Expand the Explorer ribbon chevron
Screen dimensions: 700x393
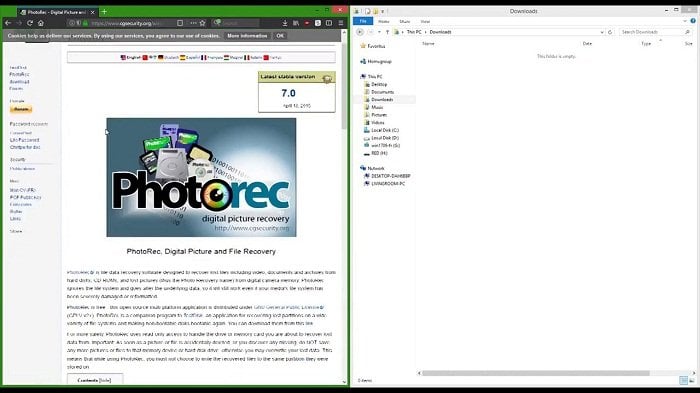[685, 21]
